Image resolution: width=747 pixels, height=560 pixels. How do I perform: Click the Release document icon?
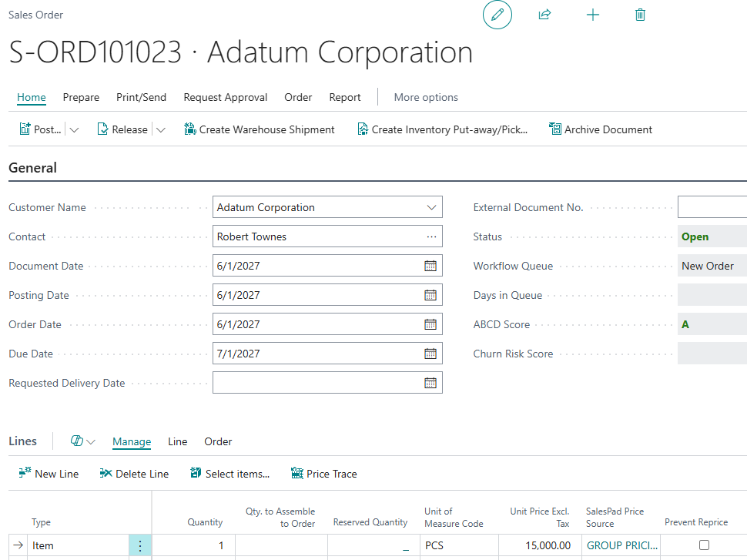[x=102, y=129]
